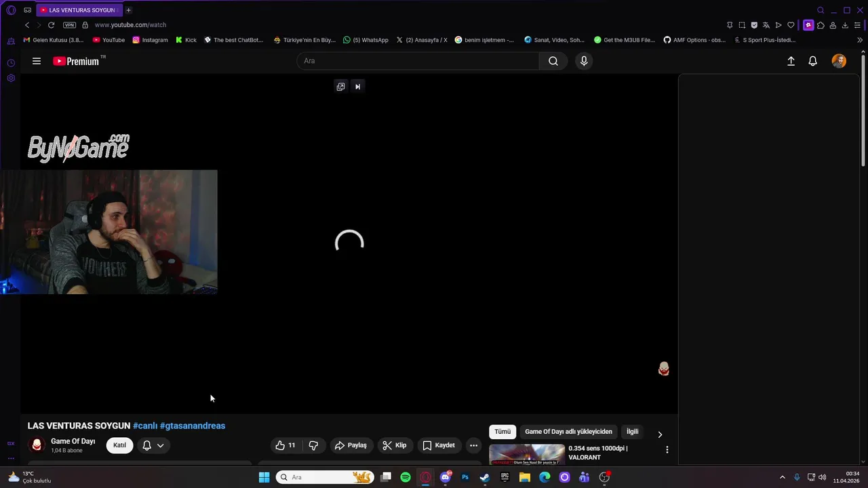This screenshot has height=488, width=868.
Task: Click the 0.354 sens 1000dpi video title
Action: [x=598, y=453]
